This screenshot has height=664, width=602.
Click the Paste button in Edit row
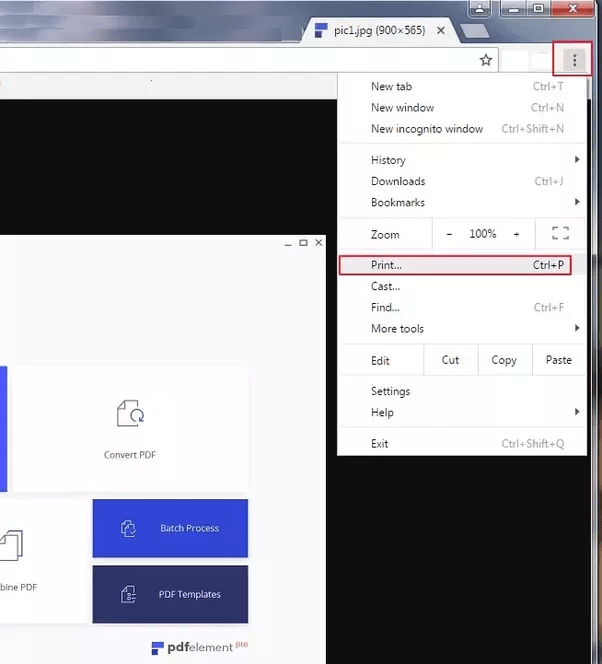tap(559, 360)
